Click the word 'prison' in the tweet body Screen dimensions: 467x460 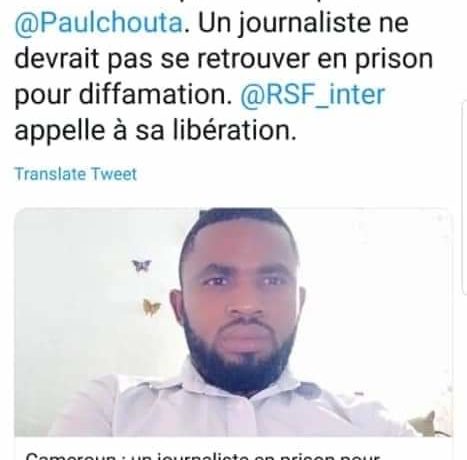pos(394,59)
